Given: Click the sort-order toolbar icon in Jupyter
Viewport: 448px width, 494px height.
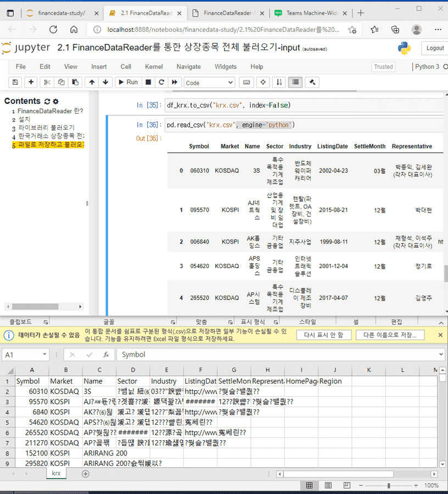Looking at the screenshot, I should click(279, 82).
